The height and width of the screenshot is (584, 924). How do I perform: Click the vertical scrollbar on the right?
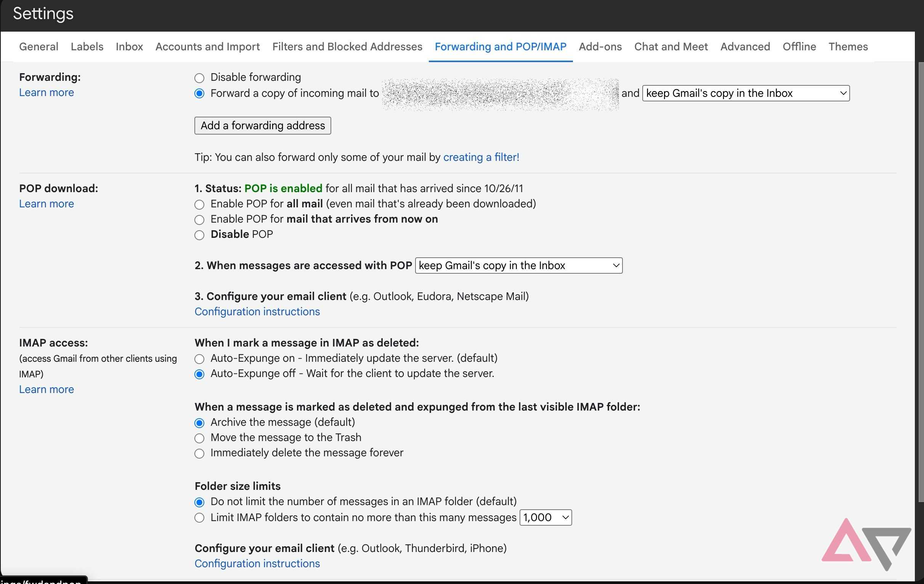pyautogui.click(x=921, y=282)
